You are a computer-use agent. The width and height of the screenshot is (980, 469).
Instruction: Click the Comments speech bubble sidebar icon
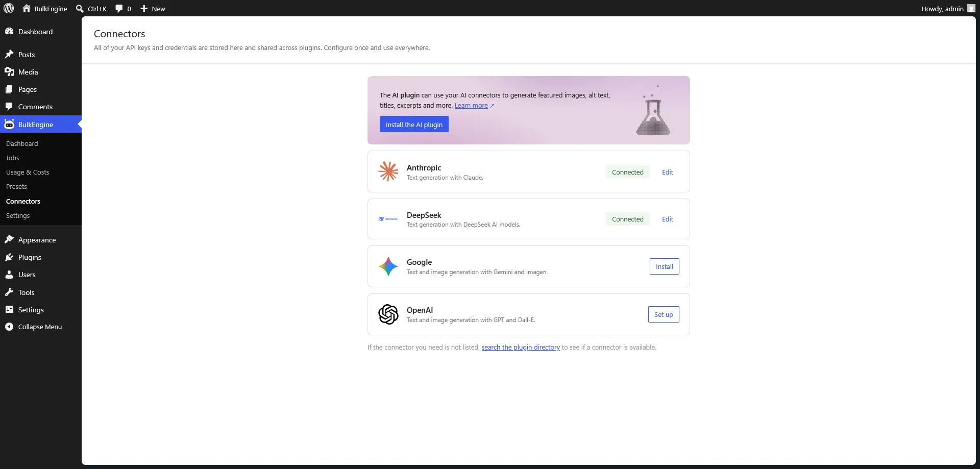pyautogui.click(x=9, y=106)
